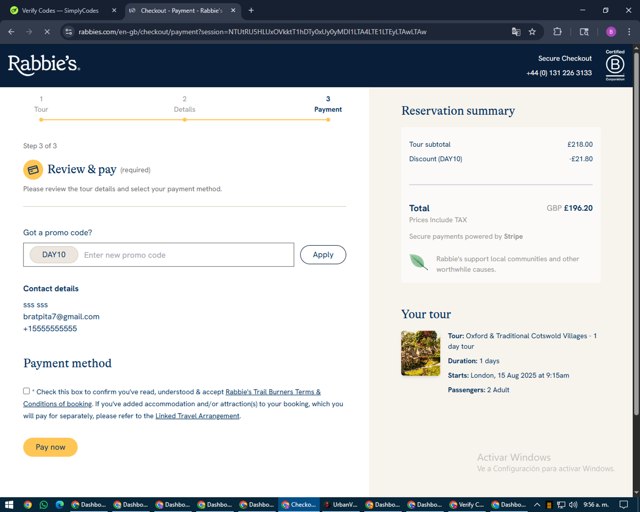Viewport: 640px width, 512px height.
Task: Click the Tour subtotal £218.00 value
Action: [x=580, y=144]
